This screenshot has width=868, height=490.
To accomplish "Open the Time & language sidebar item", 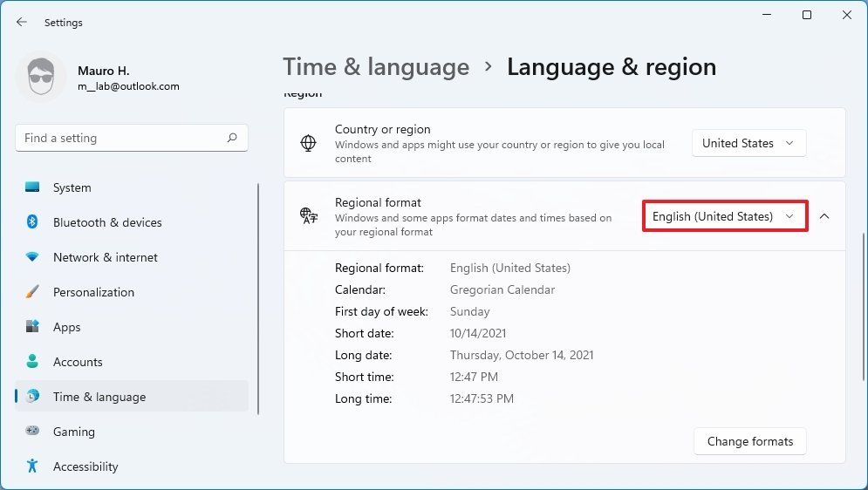I will tap(99, 397).
